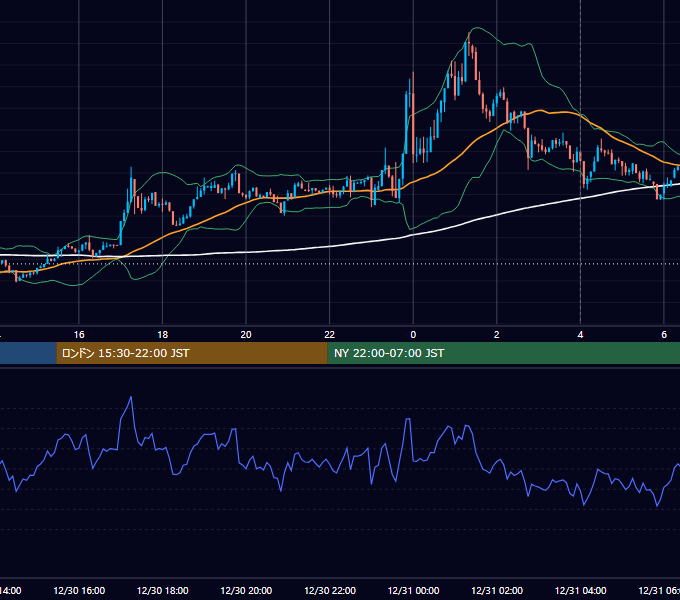
Task: Select the ロンドン 15:30-22:00 JST session bar
Action: pos(192,353)
